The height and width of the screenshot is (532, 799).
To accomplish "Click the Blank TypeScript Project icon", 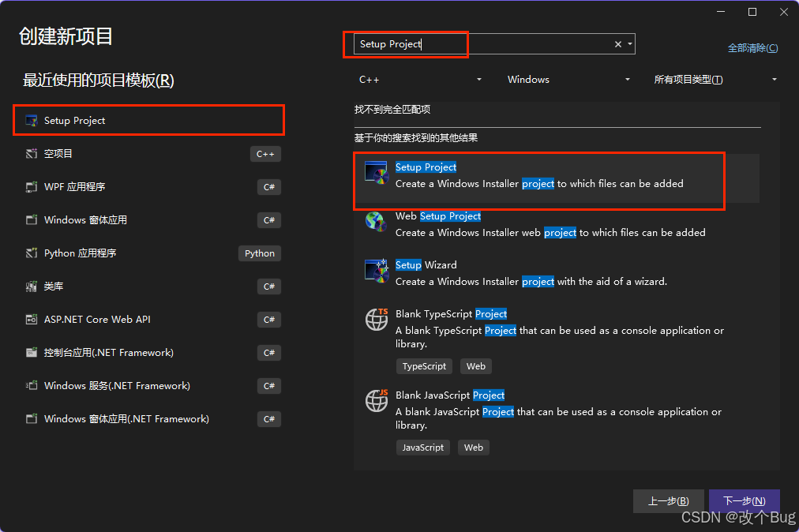I will (377, 320).
